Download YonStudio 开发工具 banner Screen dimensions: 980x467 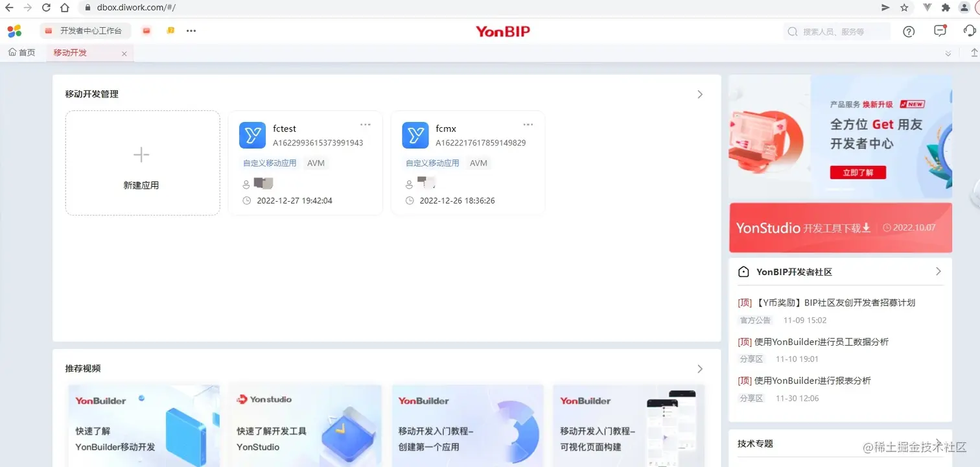pos(840,228)
